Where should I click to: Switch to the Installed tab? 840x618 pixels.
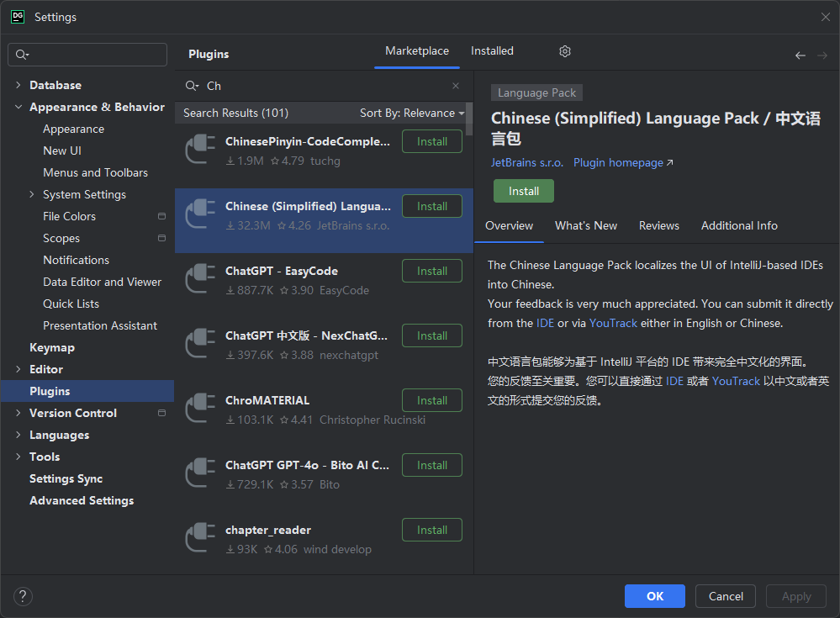(492, 51)
